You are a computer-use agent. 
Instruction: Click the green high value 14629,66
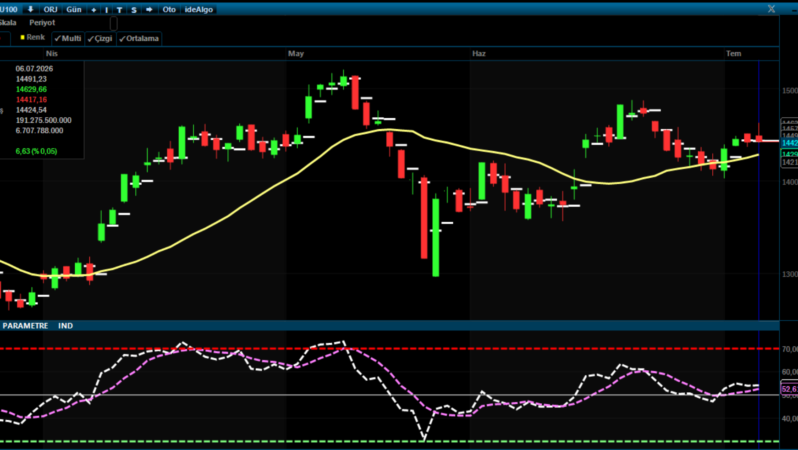tap(31, 89)
